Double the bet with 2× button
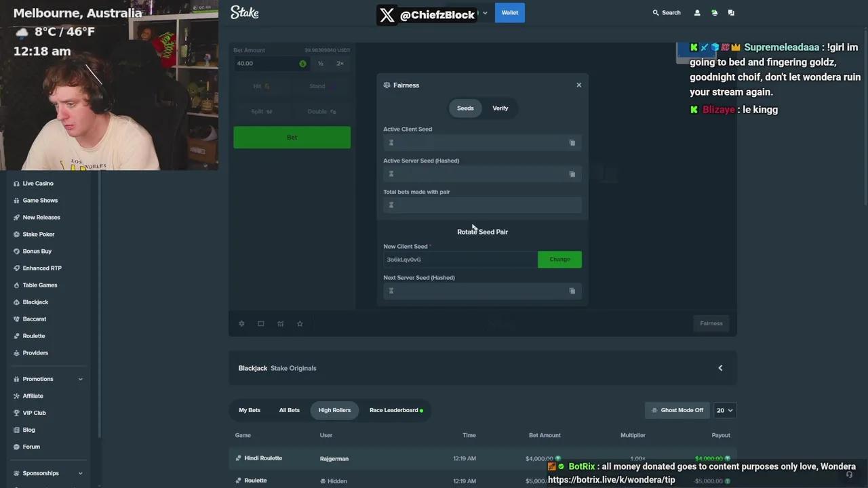The image size is (868, 488). tap(340, 64)
